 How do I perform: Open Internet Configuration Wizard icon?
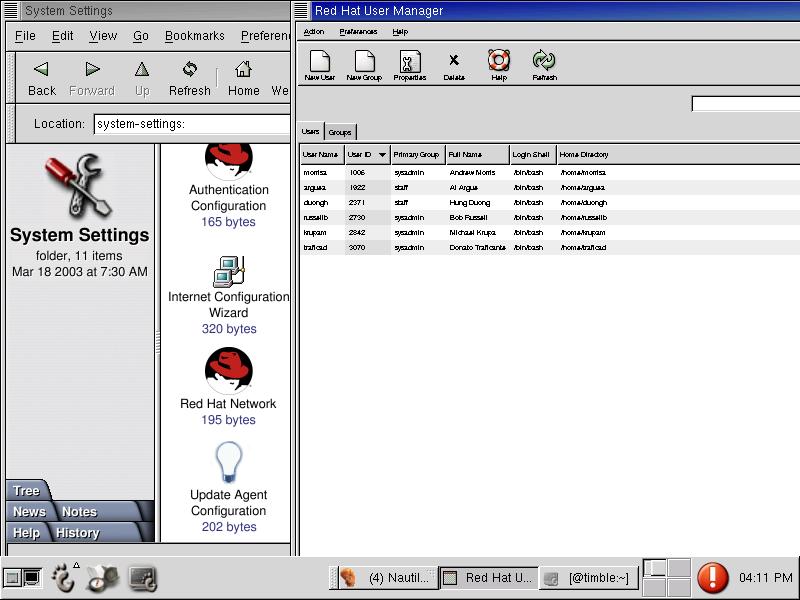click(228, 272)
